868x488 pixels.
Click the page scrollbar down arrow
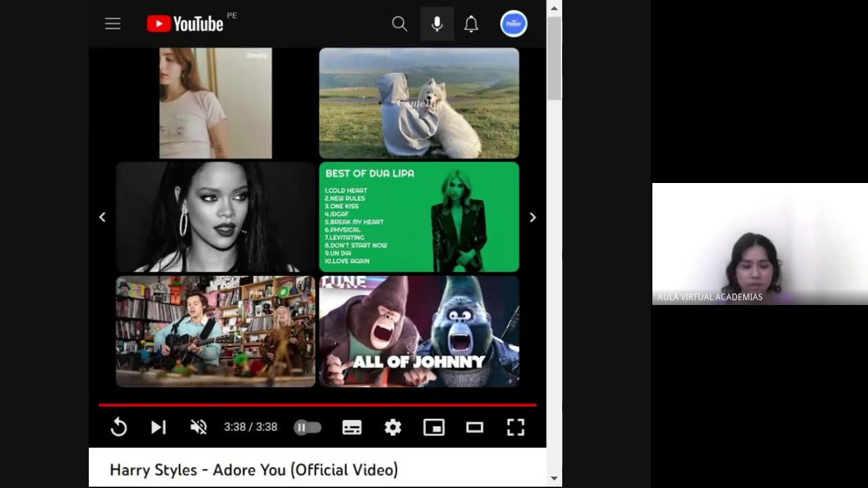click(554, 479)
